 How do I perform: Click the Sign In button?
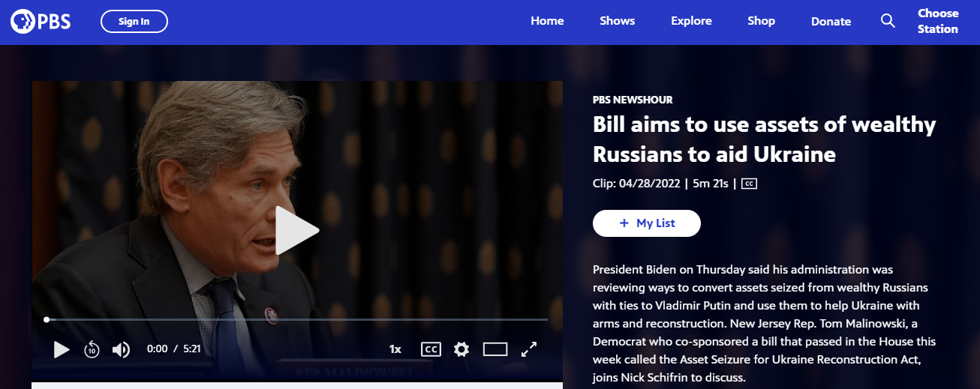[x=134, y=22]
